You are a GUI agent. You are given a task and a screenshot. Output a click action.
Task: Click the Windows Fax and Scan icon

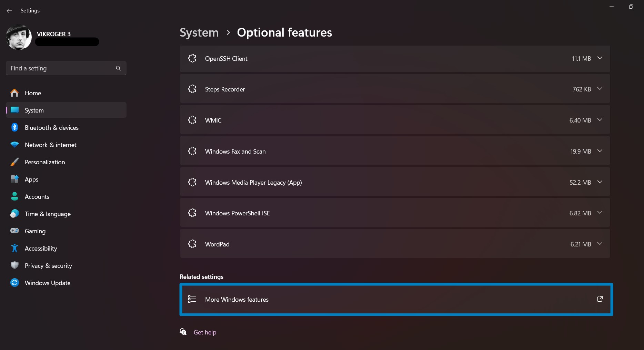click(x=192, y=151)
